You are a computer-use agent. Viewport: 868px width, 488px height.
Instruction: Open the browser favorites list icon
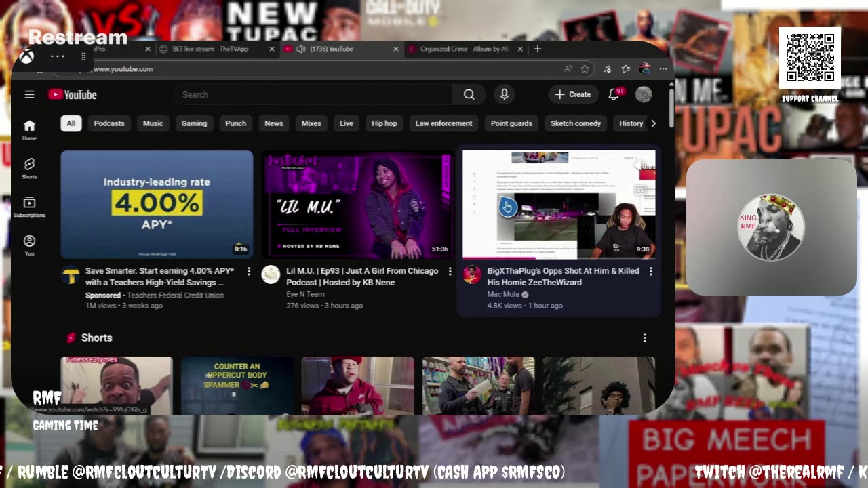[626, 69]
